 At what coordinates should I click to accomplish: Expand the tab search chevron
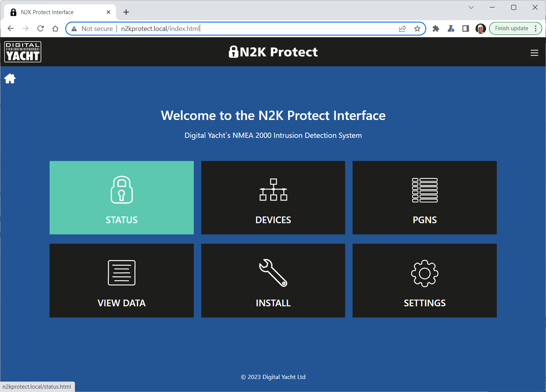pyautogui.click(x=471, y=7)
